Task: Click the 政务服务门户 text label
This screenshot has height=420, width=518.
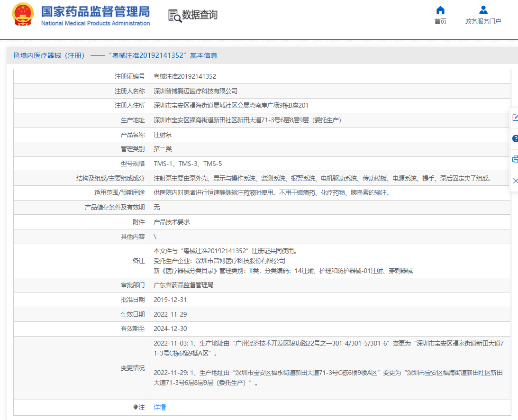Action: tap(483, 21)
